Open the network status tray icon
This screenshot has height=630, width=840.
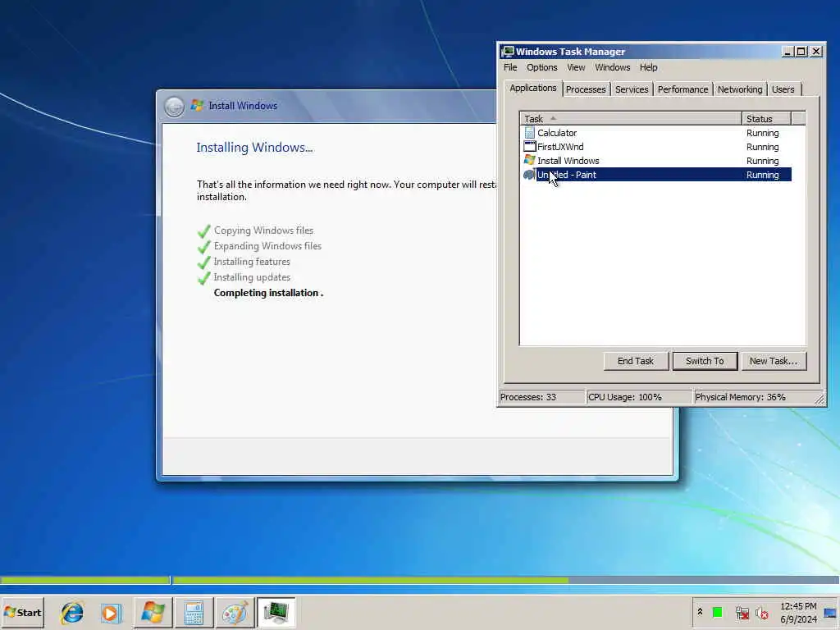click(x=742, y=612)
